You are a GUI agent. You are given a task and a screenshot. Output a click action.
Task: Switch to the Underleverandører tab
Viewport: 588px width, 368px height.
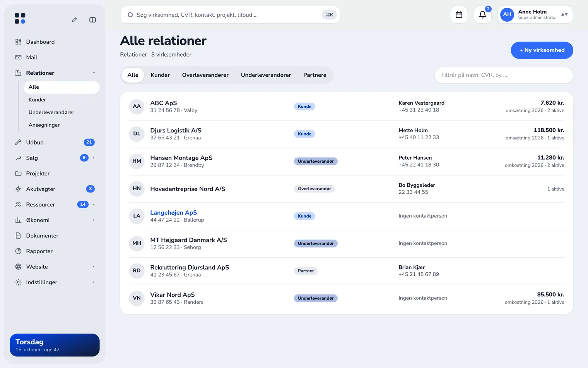pyautogui.click(x=266, y=75)
